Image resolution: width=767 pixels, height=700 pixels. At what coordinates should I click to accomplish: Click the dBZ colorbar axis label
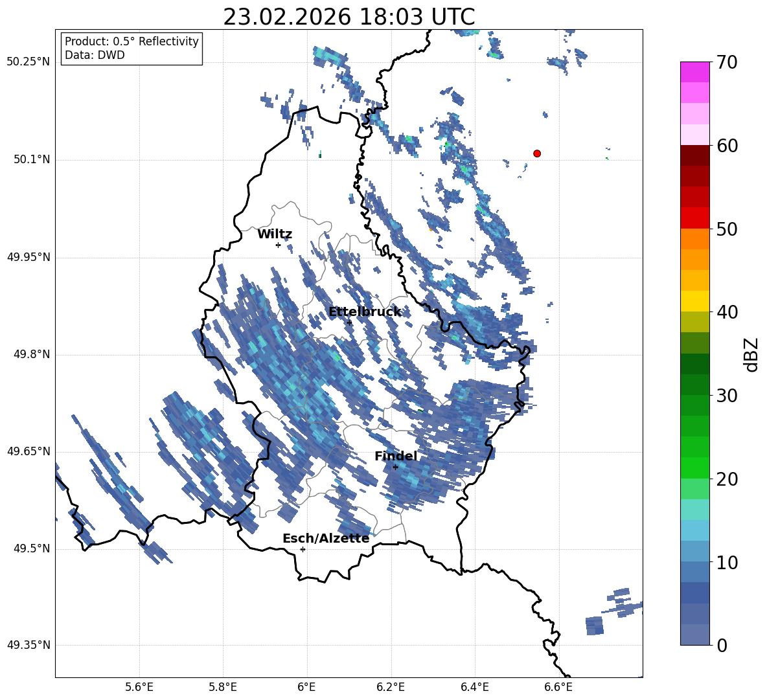751,354
